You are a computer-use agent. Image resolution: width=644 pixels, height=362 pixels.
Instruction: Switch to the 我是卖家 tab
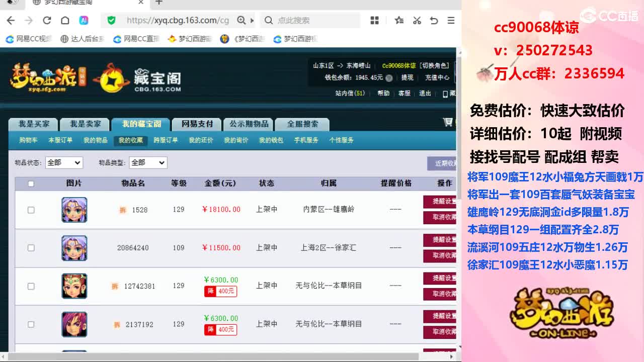click(x=85, y=124)
